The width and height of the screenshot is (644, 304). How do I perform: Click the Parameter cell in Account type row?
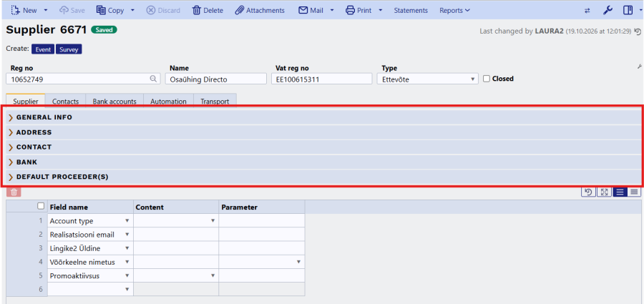click(x=262, y=220)
